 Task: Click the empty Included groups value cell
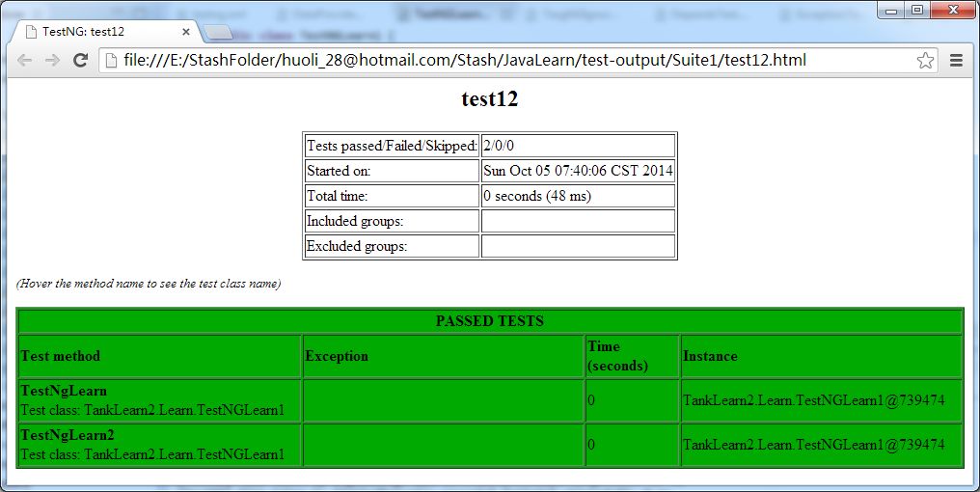click(578, 221)
